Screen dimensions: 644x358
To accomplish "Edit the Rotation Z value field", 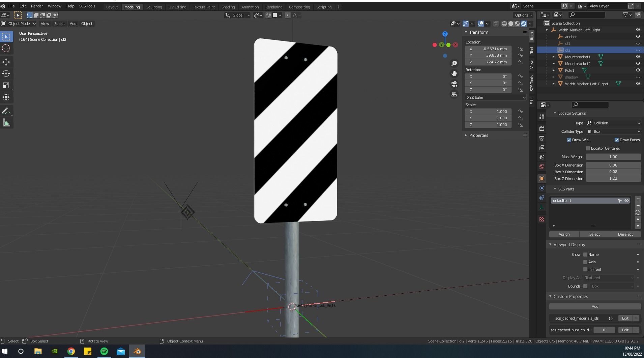I will [x=488, y=90].
